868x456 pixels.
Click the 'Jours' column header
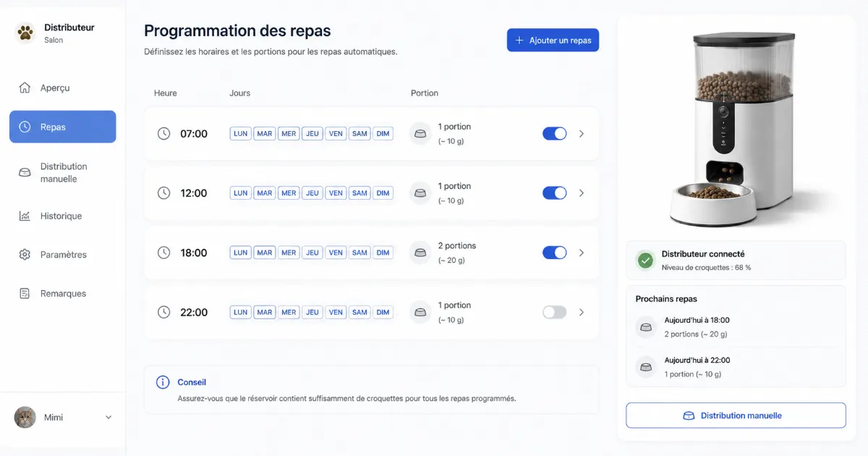point(240,93)
